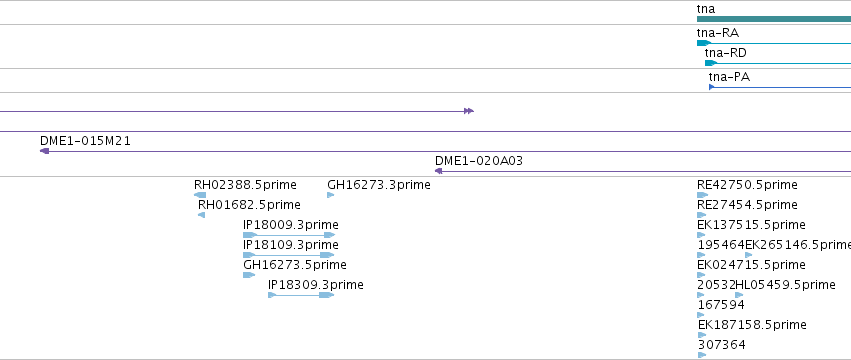The width and height of the screenshot is (851, 360).
Task: Click the RE27454.5prime label
Action: pyautogui.click(x=747, y=205)
